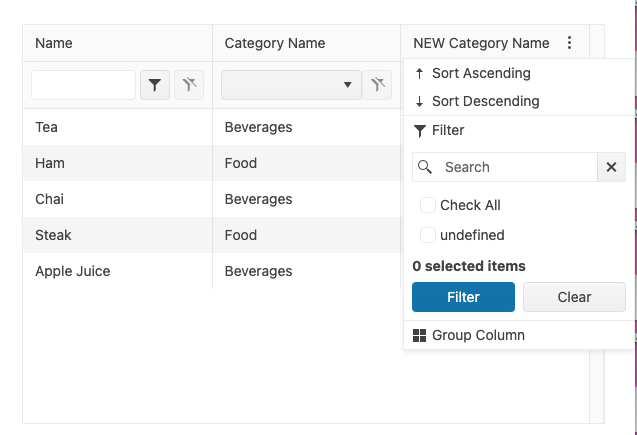This screenshot has width=637, height=435.
Task: Click the Group Column grid icon
Action: click(x=419, y=335)
